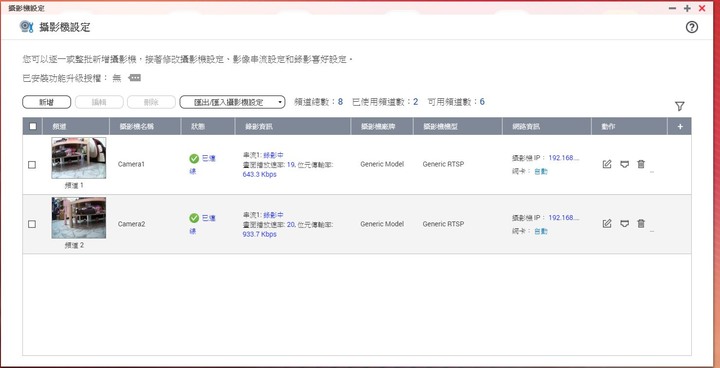Select the Camera1 name cell
720x368 pixels.
131,164
